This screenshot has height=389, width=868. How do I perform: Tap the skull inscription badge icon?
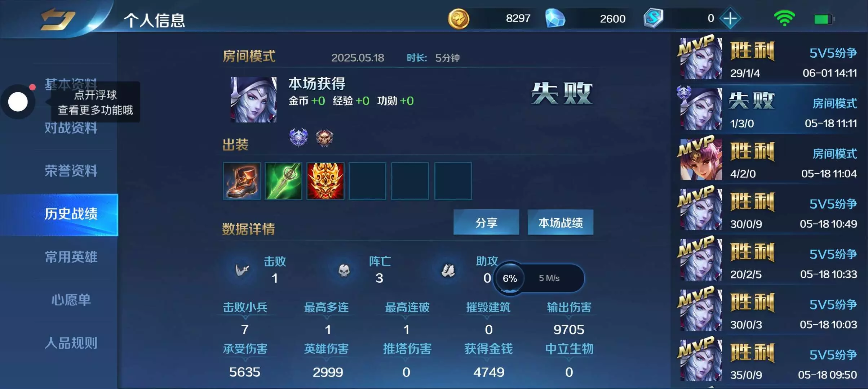point(324,138)
